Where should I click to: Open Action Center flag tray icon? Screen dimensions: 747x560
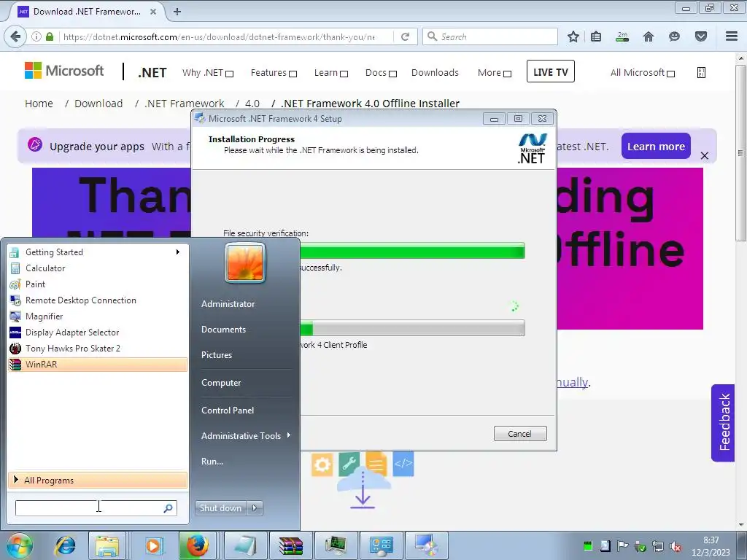(x=622, y=546)
